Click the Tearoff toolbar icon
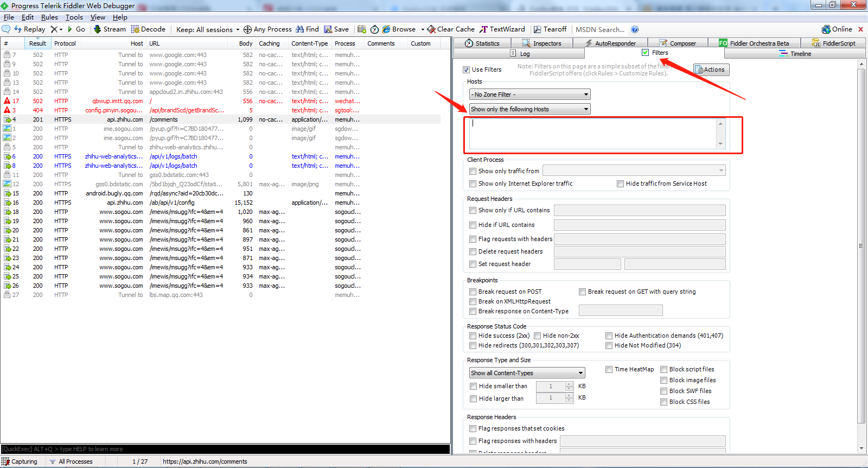This screenshot has height=468, width=868. click(x=550, y=29)
